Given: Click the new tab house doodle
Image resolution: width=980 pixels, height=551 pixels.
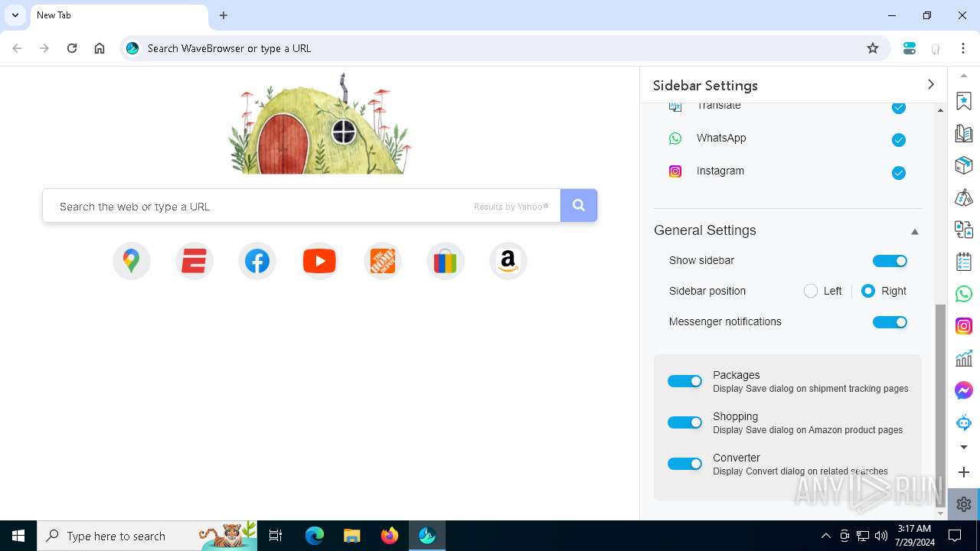Looking at the screenshot, I should pyautogui.click(x=320, y=124).
